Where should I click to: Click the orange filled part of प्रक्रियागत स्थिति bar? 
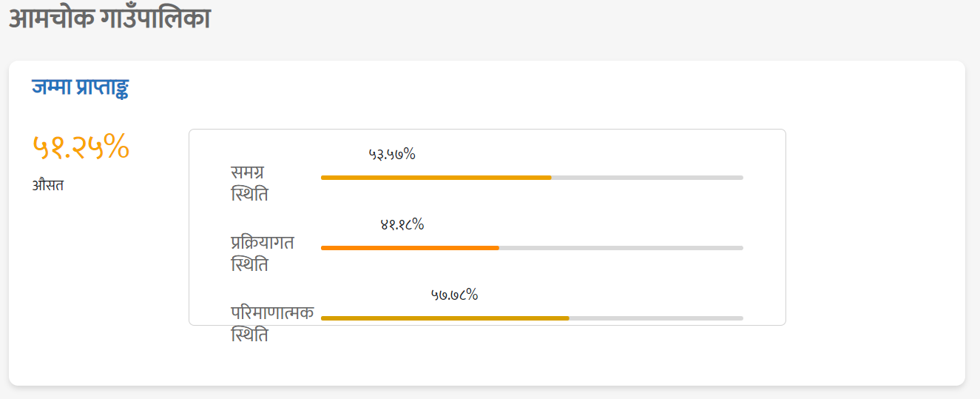coord(410,248)
